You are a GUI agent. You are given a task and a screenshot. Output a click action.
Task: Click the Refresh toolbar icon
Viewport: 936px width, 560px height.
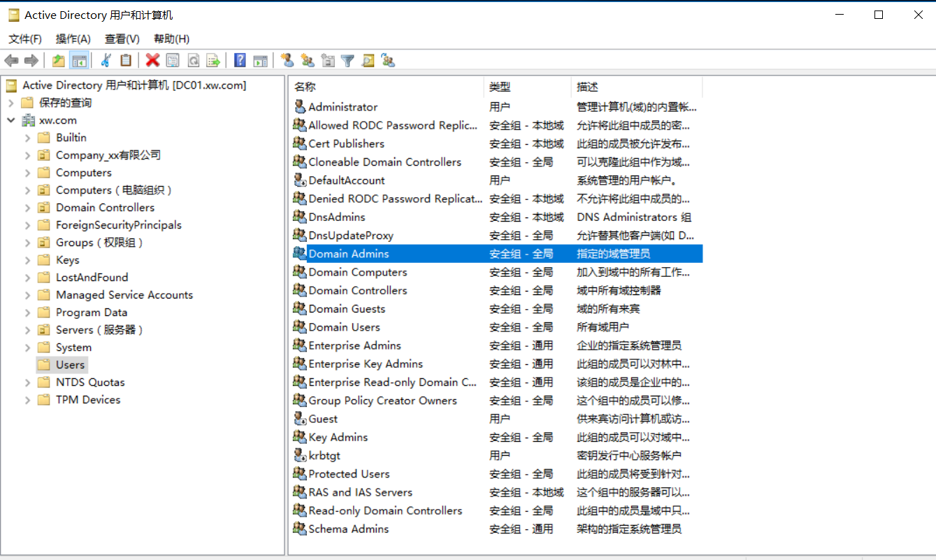pyautogui.click(x=193, y=61)
